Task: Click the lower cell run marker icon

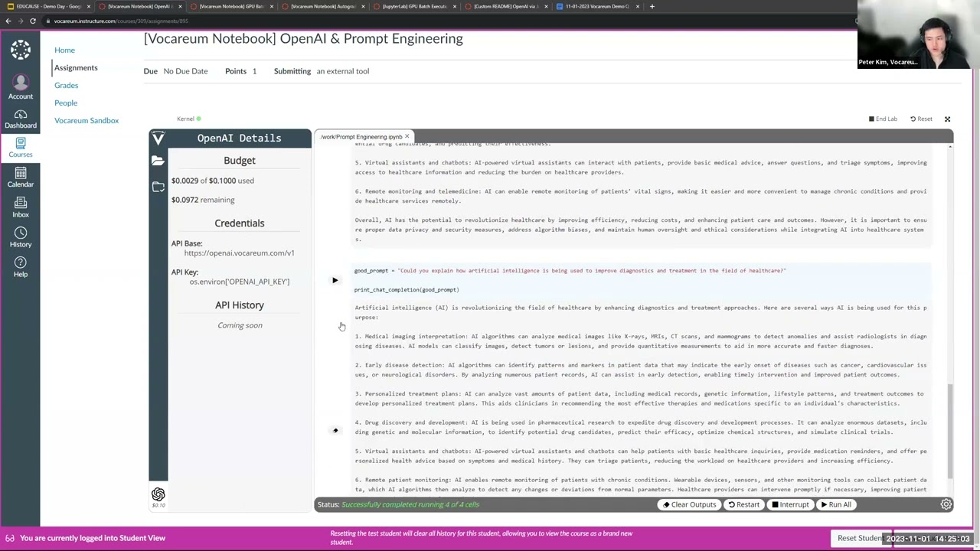Action: point(335,430)
